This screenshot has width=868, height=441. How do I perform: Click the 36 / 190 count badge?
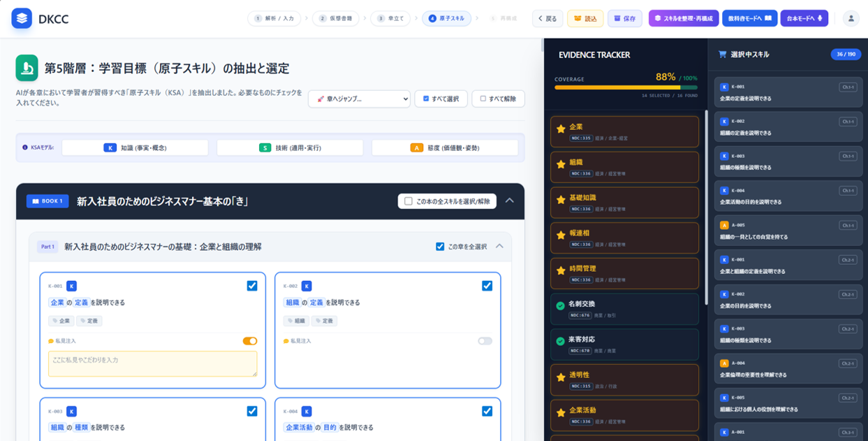tap(846, 55)
